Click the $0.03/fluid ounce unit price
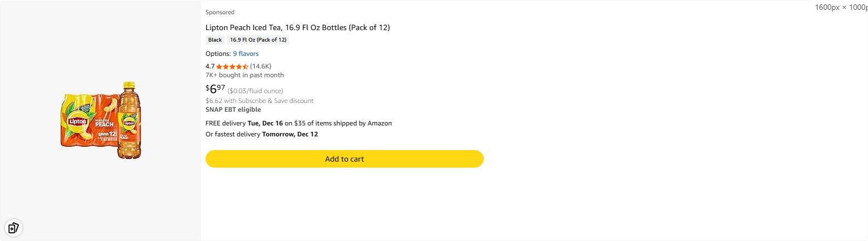 click(255, 91)
